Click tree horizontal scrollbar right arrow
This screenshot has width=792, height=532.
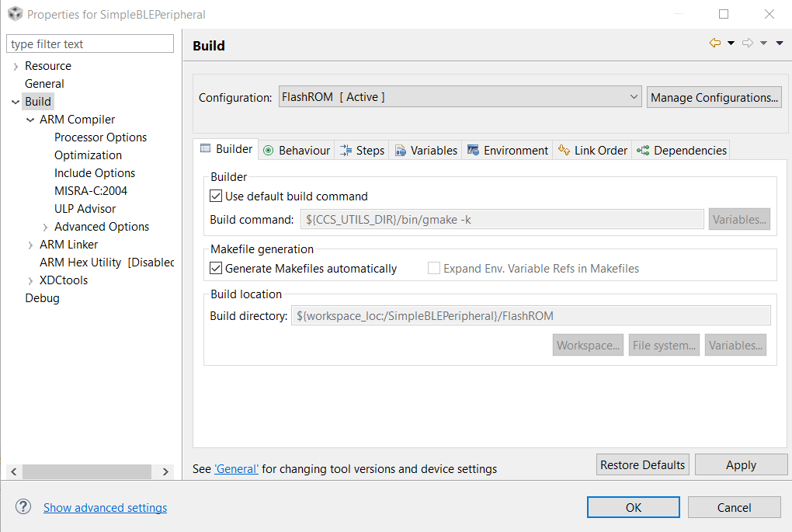tap(165, 472)
